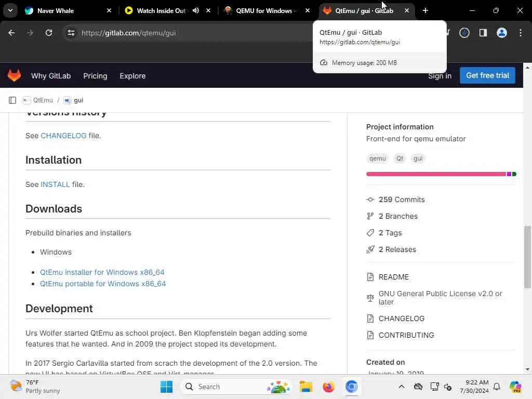Open the Chromium browser taskbar icon
The width and height of the screenshot is (532, 399).
pyautogui.click(x=352, y=387)
